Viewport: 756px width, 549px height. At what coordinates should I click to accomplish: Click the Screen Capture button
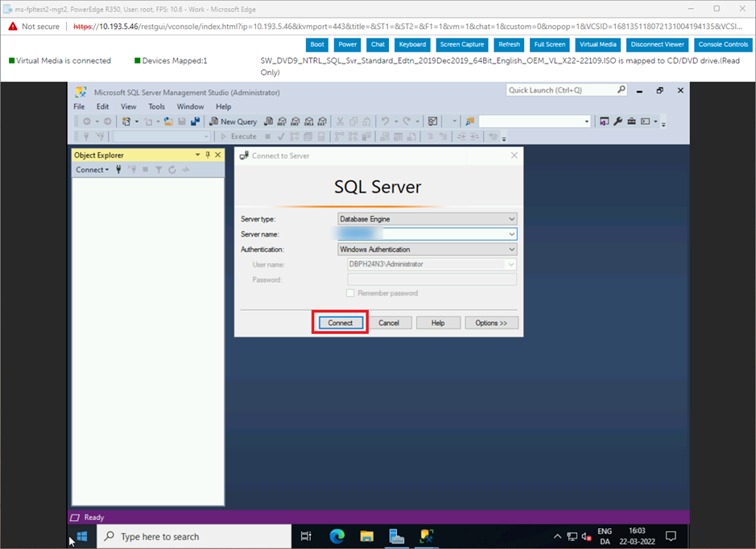[462, 44]
